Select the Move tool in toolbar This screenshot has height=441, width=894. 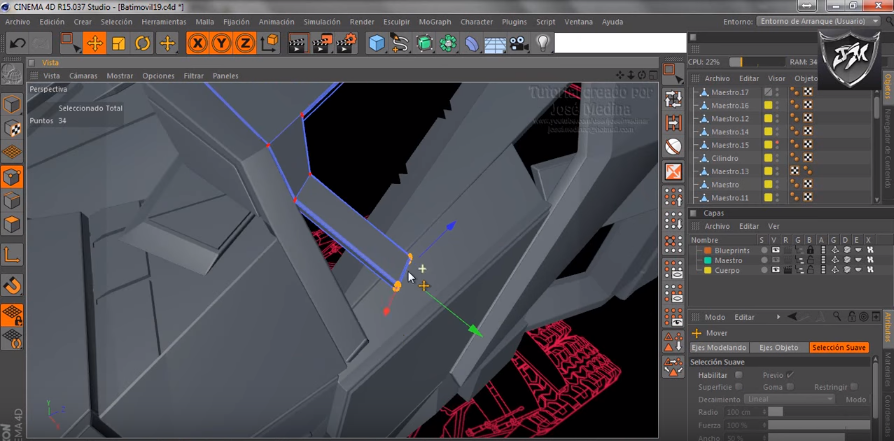pyautogui.click(x=94, y=43)
